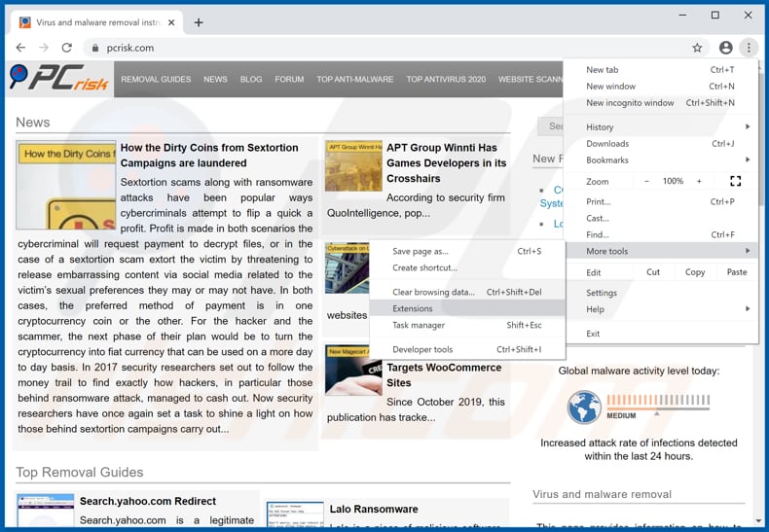The image size is (769, 532).
Task: Click the New Magecart article thumbnail
Action: (x=353, y=371)
